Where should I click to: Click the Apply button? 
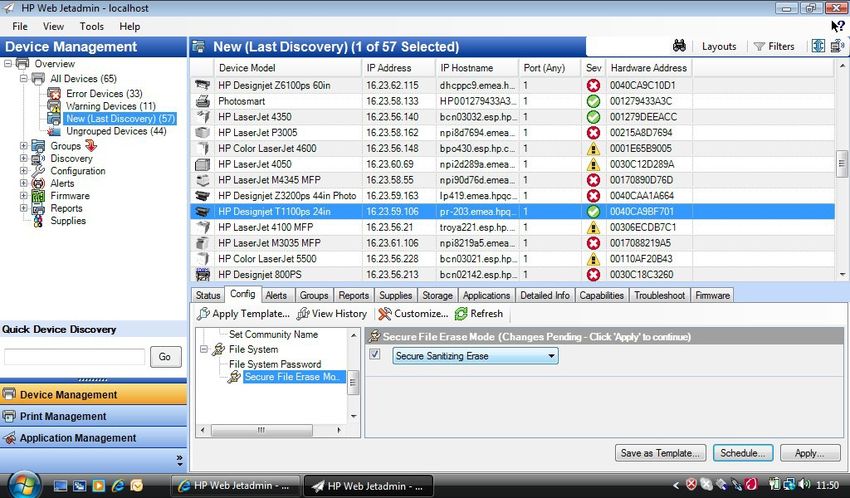[x=810, y=453]
